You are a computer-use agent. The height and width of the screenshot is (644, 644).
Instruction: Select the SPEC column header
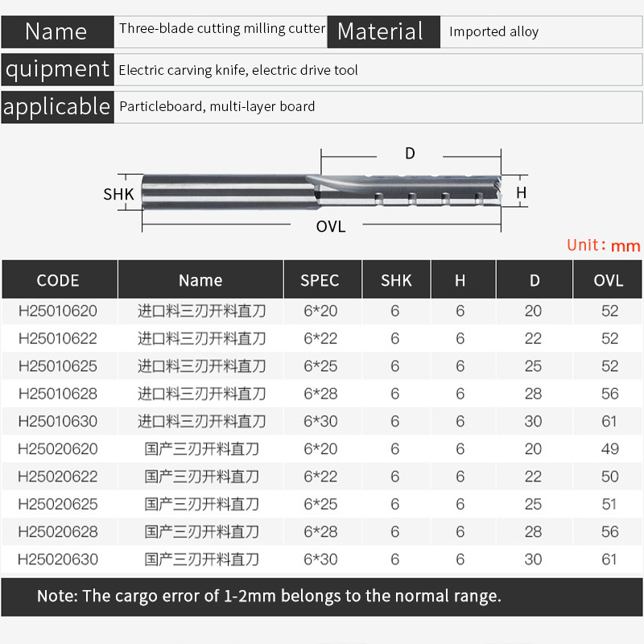(x=320, y=280)
